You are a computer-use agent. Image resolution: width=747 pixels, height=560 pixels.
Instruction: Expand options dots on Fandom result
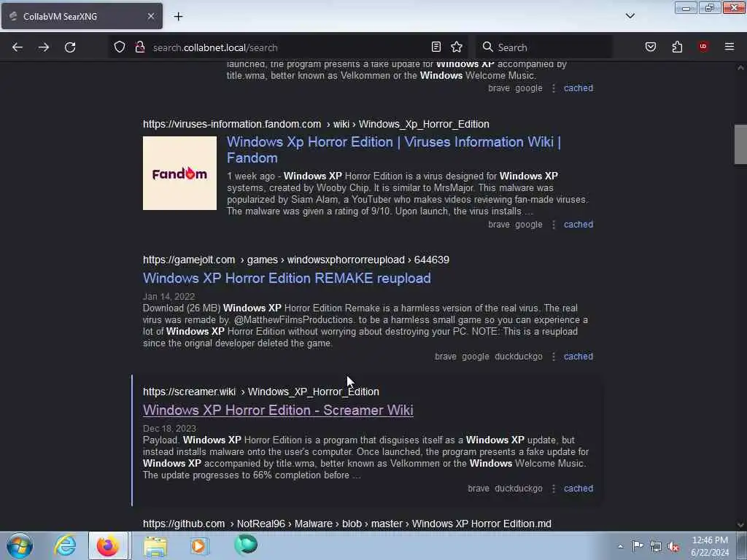pos(554,225)
